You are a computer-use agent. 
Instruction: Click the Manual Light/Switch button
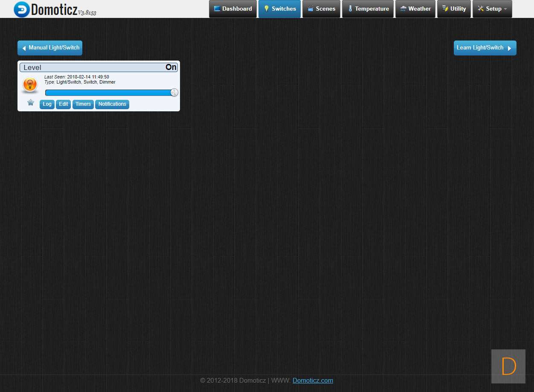[50, 48]
